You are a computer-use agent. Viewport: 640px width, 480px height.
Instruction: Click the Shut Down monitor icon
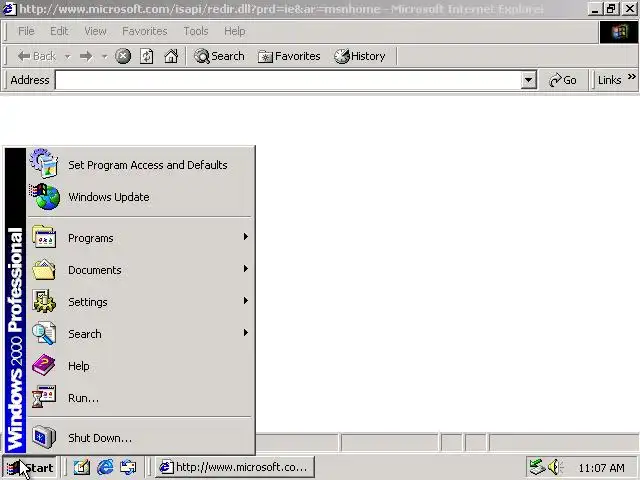[44, 437]
